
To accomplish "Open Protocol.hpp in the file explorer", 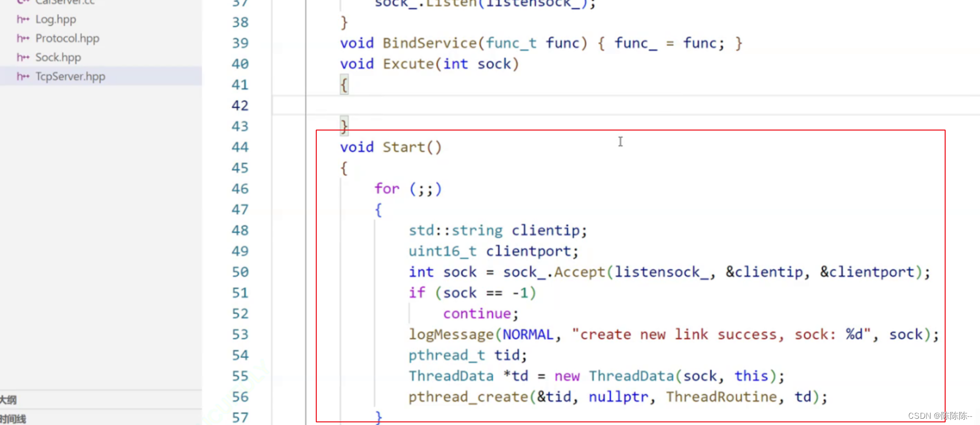I will 67,38.
